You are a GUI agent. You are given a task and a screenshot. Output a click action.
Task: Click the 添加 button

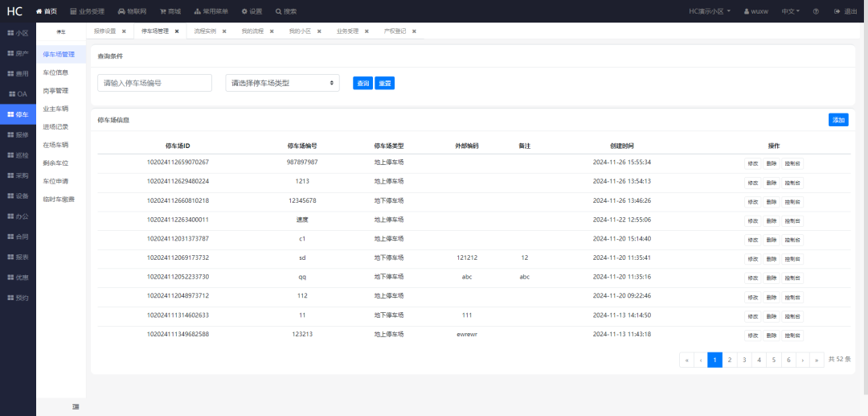(838, 120)
